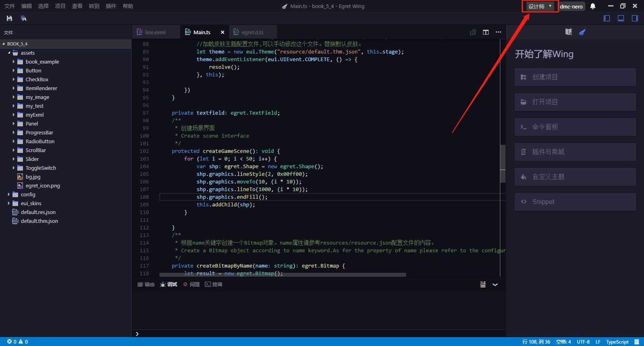Viewport: 644px width, 346px height.
Task: Click editor horizontal scrollbar thumb
Action: click(283, 275)
